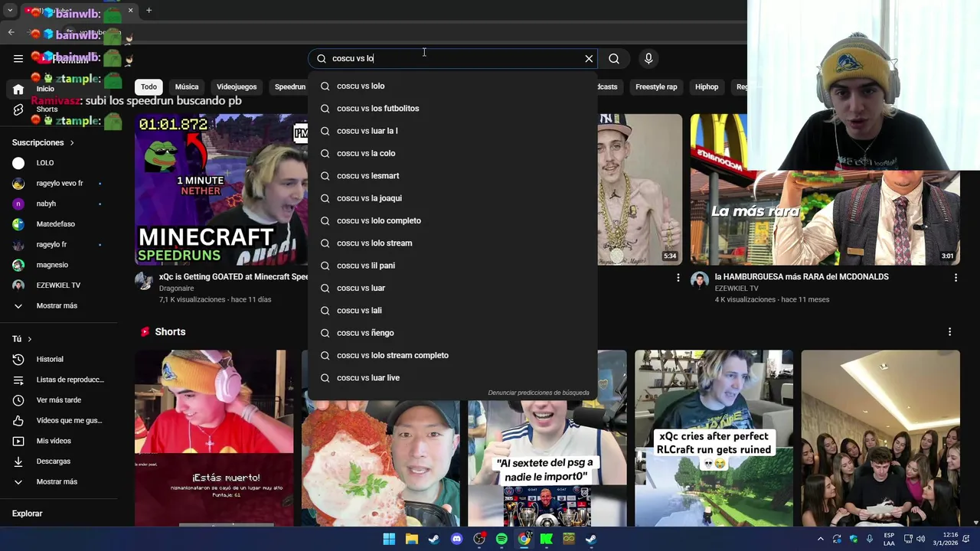The image size is (980, 551).
Task: Select the Todo filter chip
Action: click(149, 86)
